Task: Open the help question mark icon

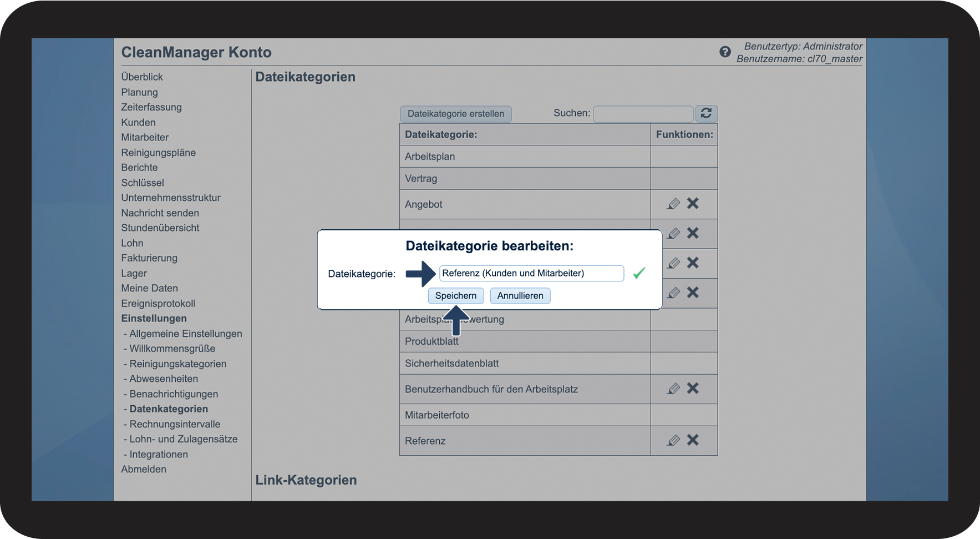Action: click(725, 52)
